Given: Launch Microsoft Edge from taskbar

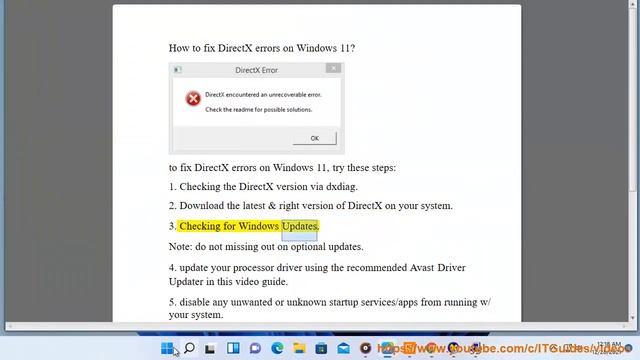Looking at the screenshot, I should click(x=277, y=348).
